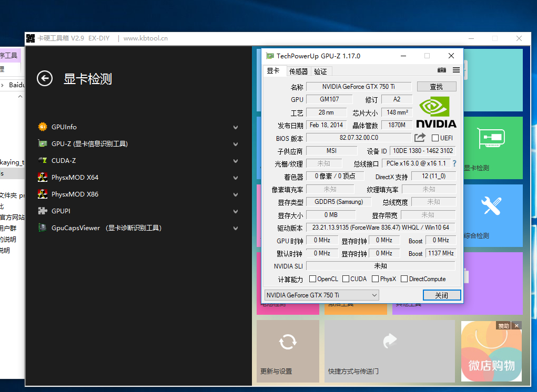Open GPU-Z hamburger menu
This screenshot has height=392, width=537.
pos(456,70)
